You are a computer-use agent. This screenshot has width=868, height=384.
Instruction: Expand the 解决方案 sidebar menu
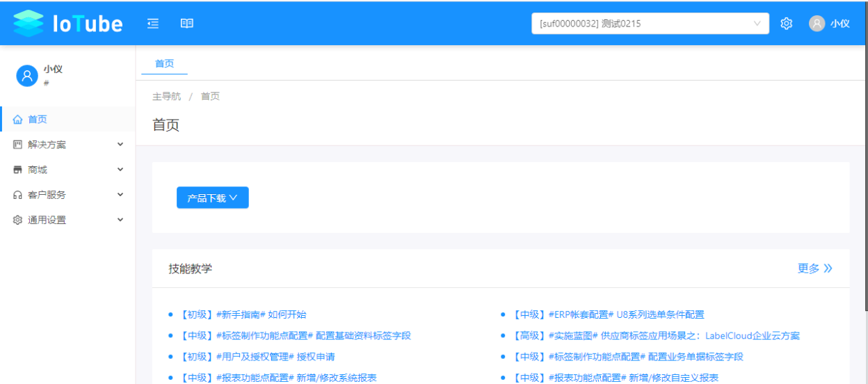coord(67,145)
